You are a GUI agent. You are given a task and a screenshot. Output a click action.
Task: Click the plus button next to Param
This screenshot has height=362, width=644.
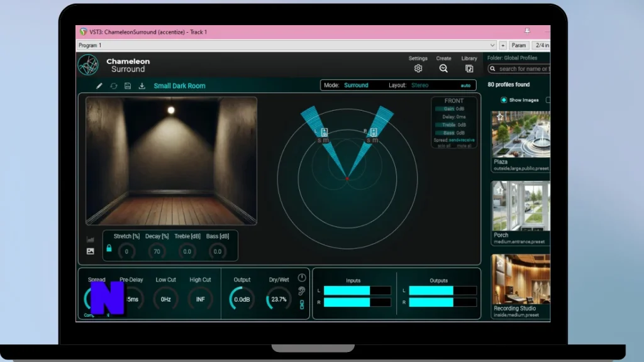point(502,45)
